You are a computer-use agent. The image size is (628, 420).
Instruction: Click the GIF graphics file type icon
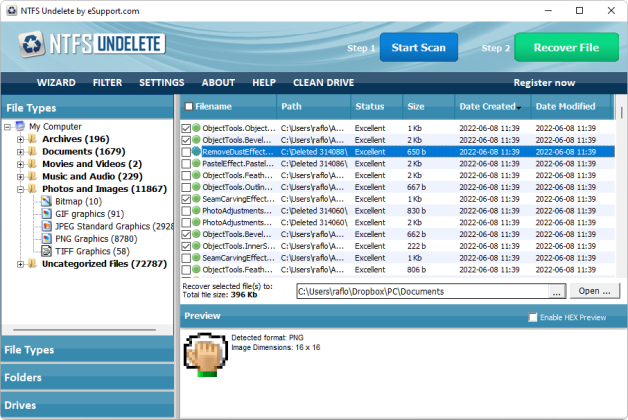(46, 213)
